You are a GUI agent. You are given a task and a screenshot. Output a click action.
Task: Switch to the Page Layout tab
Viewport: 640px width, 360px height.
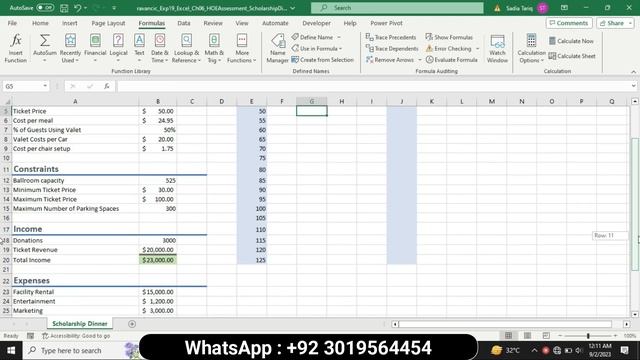pos(108,23)
